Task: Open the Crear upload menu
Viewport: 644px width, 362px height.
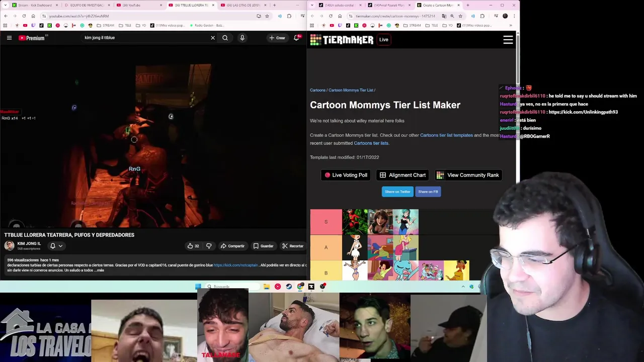Action: 277,38
